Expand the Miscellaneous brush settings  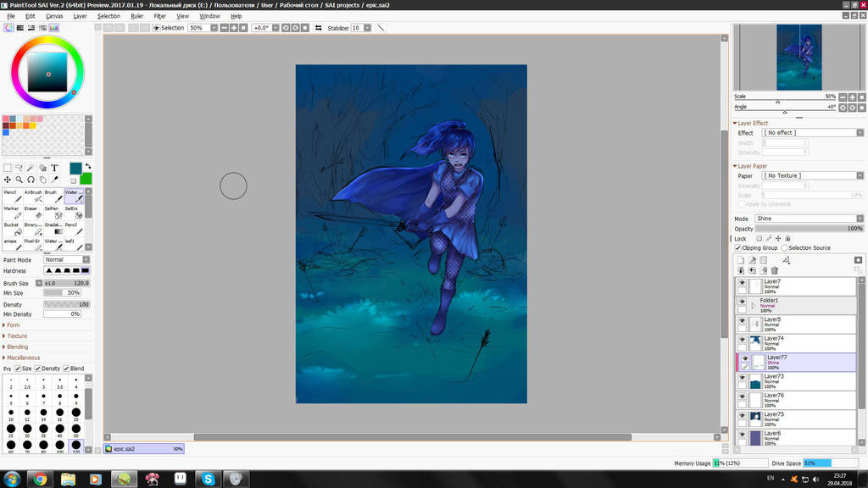pos(21,358)
